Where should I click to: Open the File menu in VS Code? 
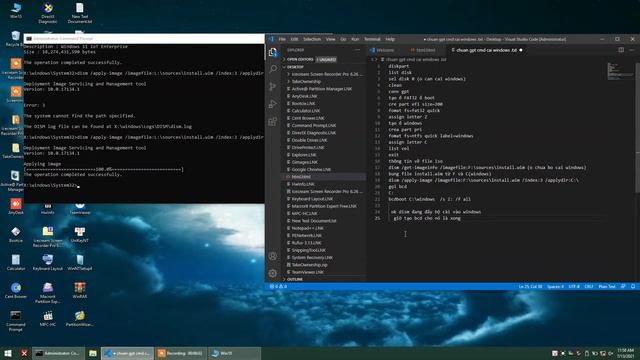[282, 39]
